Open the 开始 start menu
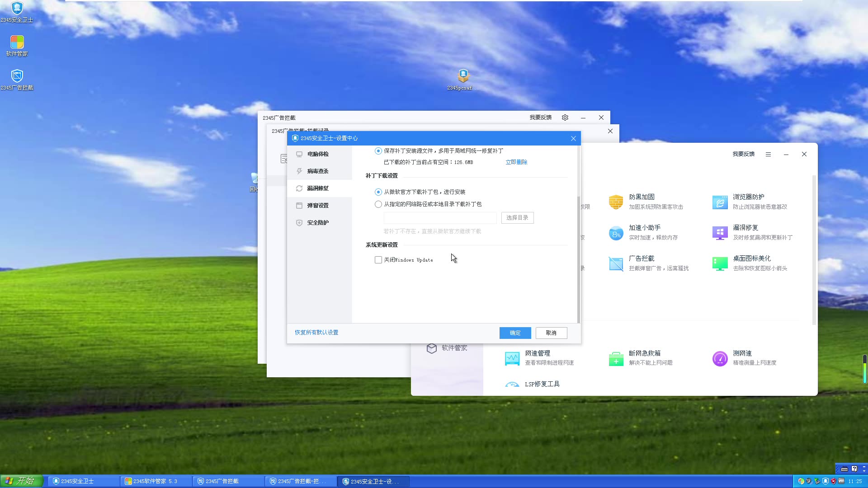The height and width of the screenshot is (488, 868). click(21, 481)
